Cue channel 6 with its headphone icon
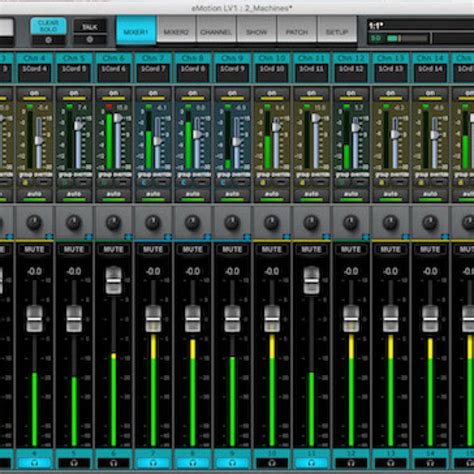This screenshot has width=474, height=474. point(114,463)
